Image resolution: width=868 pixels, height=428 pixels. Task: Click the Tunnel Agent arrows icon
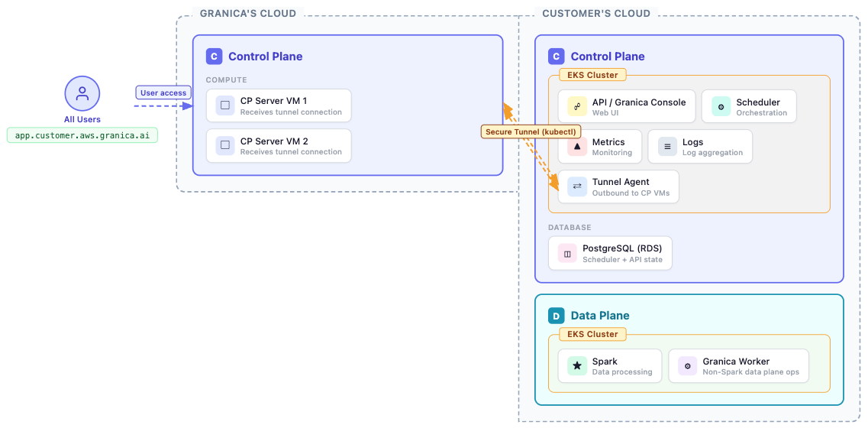(x=577, y=186)
